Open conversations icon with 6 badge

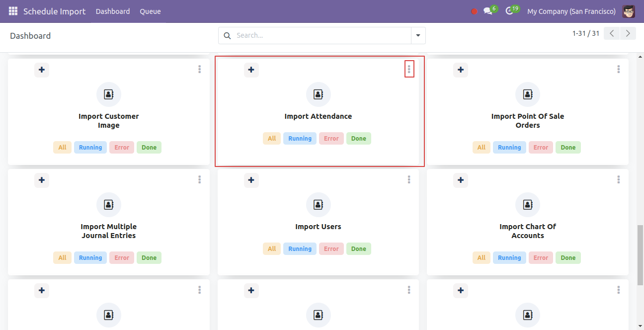(x=488, y=11)
